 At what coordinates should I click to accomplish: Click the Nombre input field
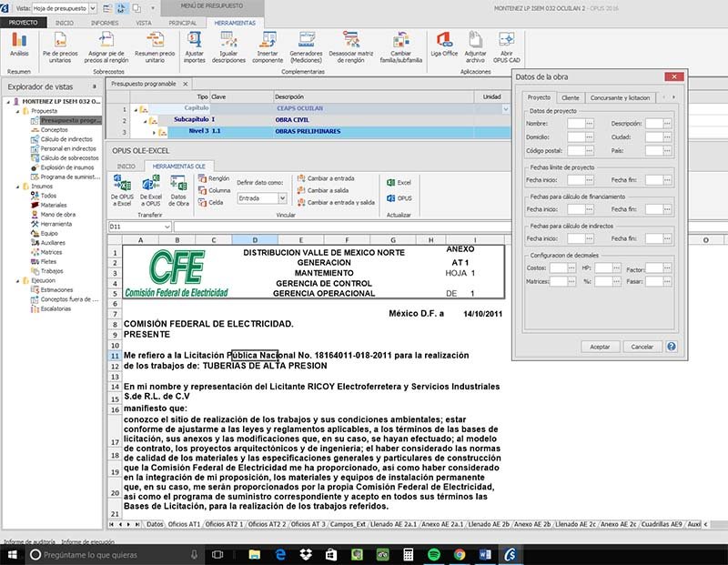click(574, 123)
